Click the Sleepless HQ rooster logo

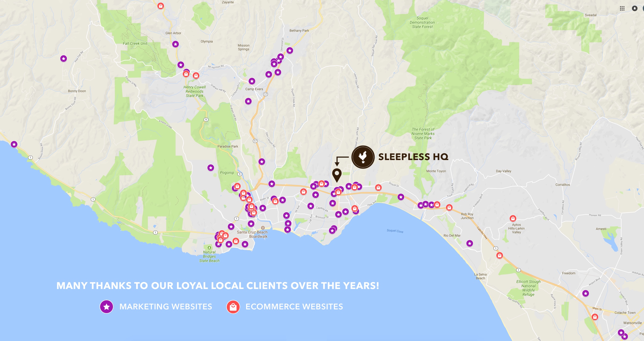363,157
